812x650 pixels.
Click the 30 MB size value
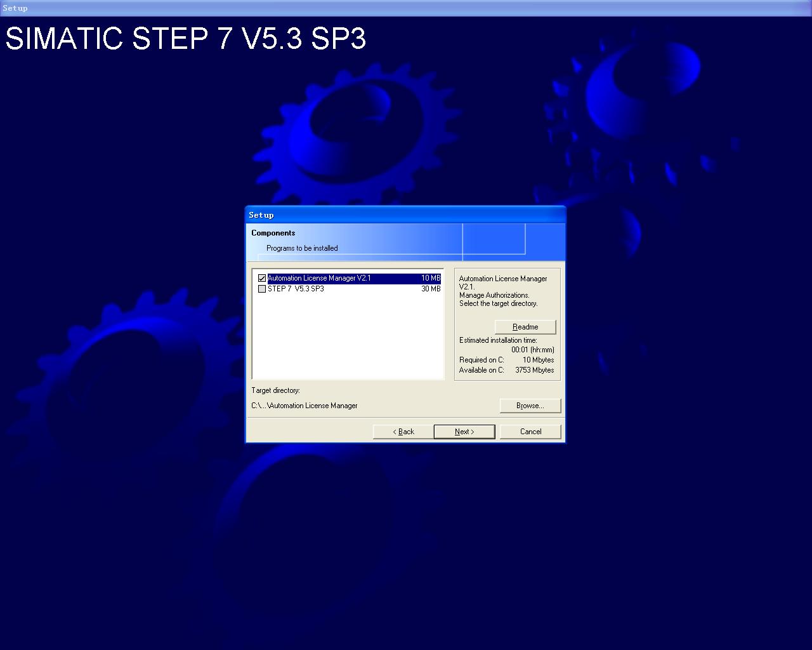431,289
